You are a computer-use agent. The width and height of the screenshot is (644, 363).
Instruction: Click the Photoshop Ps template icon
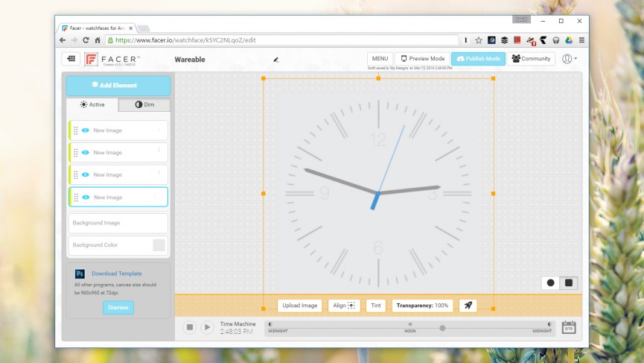(x=80, y=274)
